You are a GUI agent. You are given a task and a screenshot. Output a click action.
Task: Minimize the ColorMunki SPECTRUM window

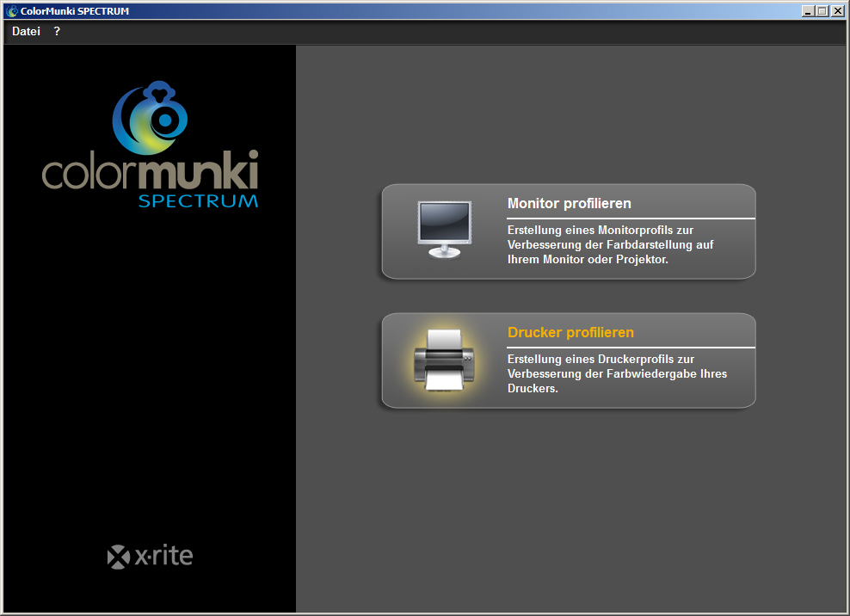tap(808, 11)
